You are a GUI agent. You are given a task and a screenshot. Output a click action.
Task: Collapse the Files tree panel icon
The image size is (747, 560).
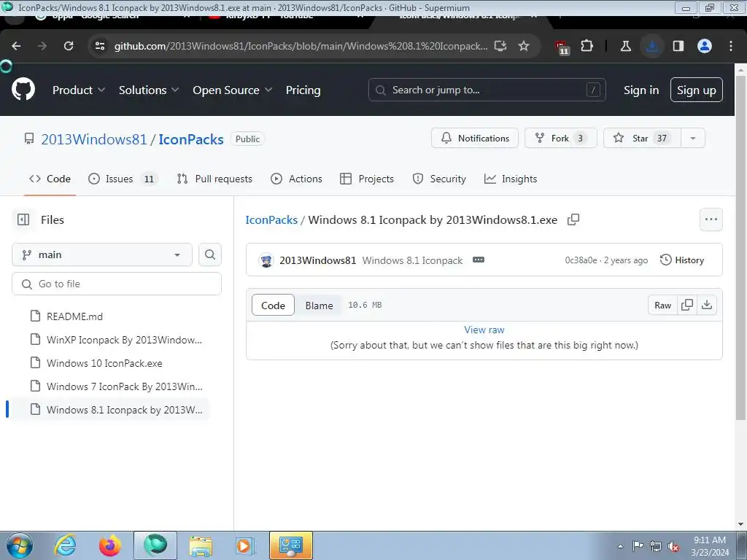pos(23,219)
